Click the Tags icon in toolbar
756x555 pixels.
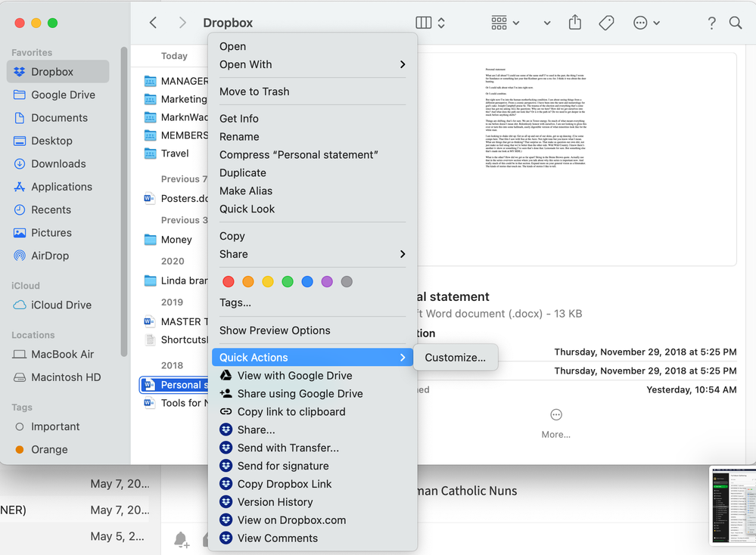pyautogui.click(x=606, y=23)
